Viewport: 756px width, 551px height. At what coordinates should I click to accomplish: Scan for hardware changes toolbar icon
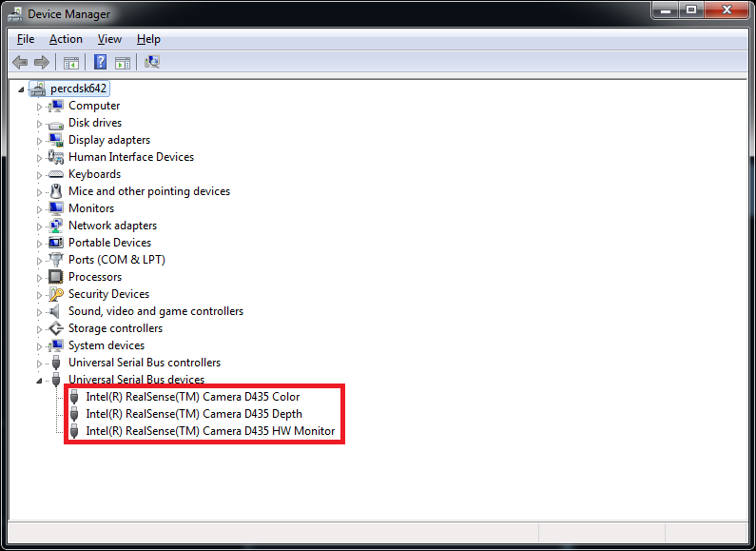[151, 63]
